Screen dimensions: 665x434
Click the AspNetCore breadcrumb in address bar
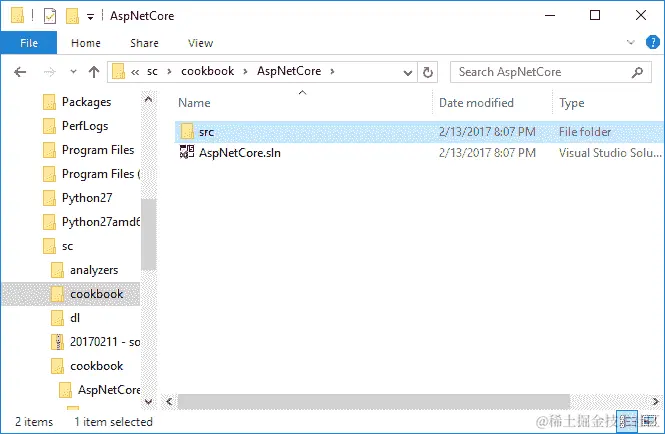[x=289, y=71]
